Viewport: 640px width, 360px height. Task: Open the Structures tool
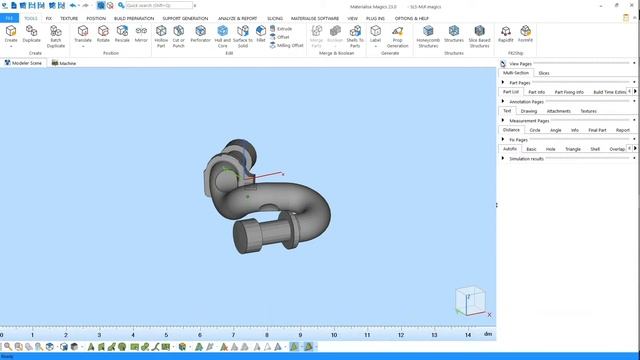454,33
